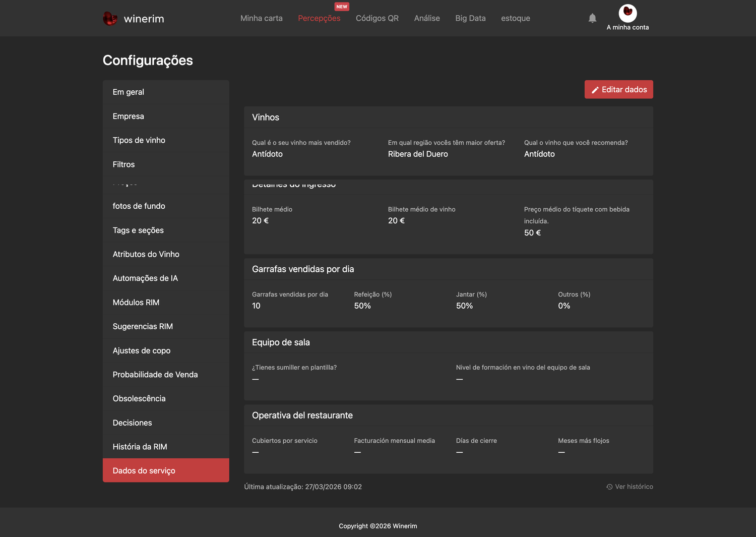Select Decisiones in sidebar
Screen dimensions: 756x537
[166, 423]
